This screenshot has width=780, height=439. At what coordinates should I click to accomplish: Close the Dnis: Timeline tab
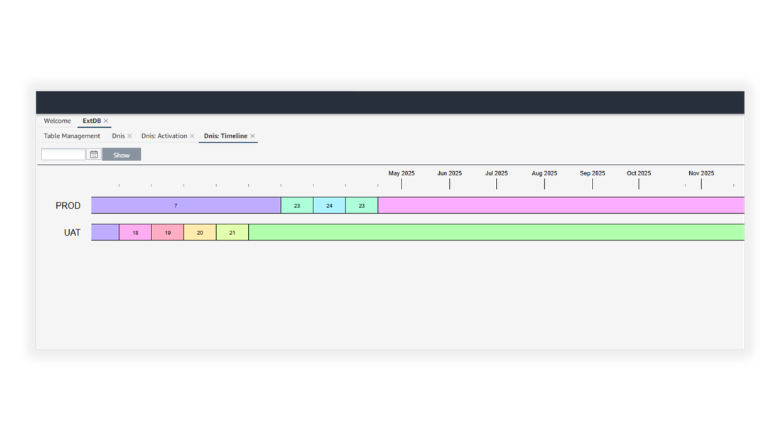[253, 136]
